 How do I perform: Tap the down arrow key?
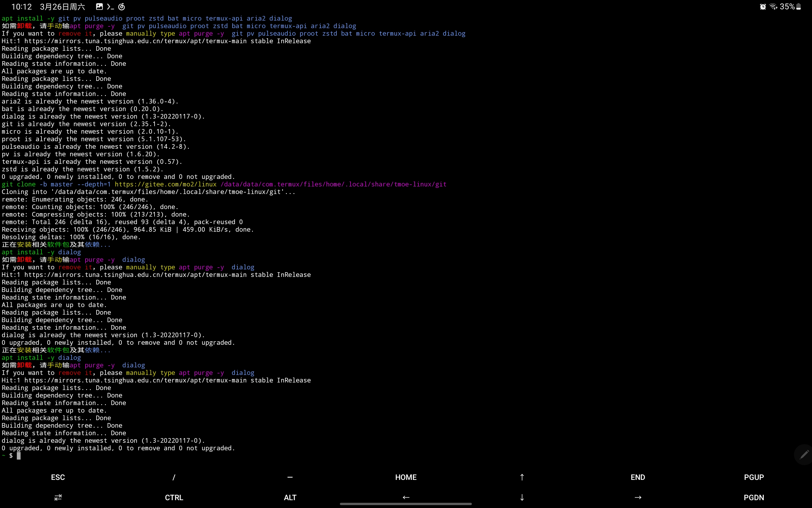[522, 497]
